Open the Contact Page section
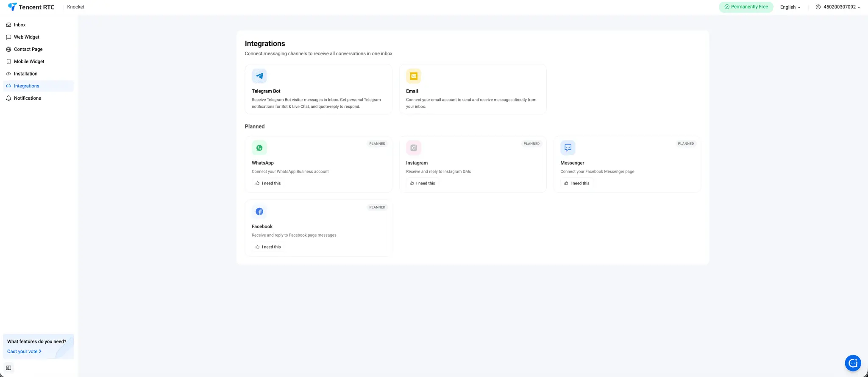Screen dimensions: 868x377 [x=39, y=49]
